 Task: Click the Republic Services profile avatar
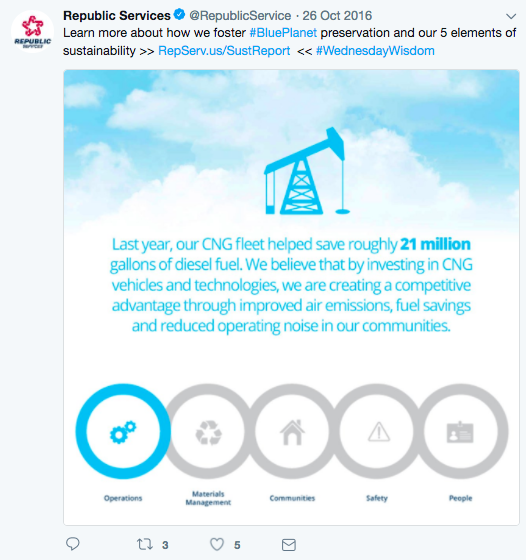32,31
